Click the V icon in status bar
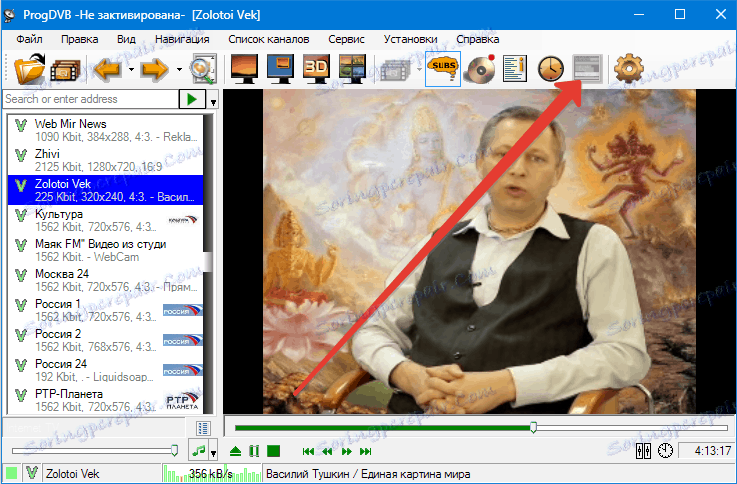The height and width of the screenshot is (484, 737). pos(32,473)
